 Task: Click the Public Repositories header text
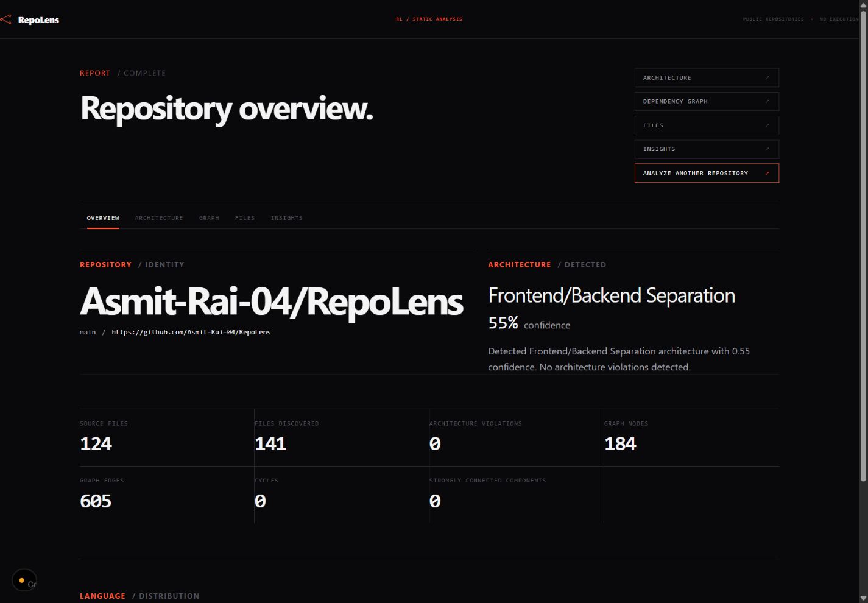tap(774, 19)
